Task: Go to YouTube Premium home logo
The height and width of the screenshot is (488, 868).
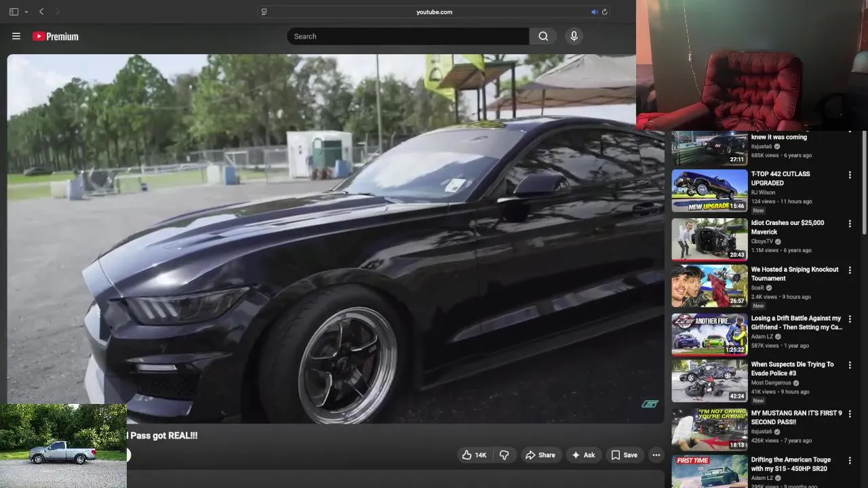Action: (56, 37)
